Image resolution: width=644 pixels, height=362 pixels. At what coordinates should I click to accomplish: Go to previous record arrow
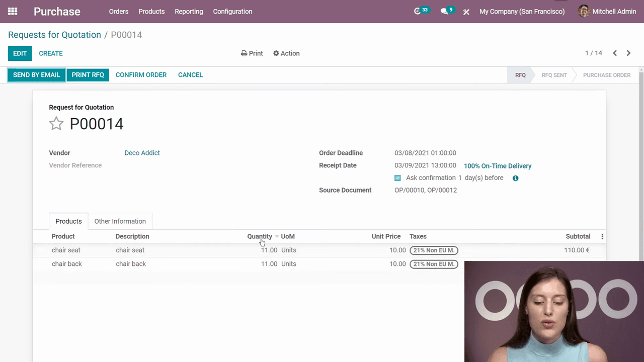pos(615,53)
